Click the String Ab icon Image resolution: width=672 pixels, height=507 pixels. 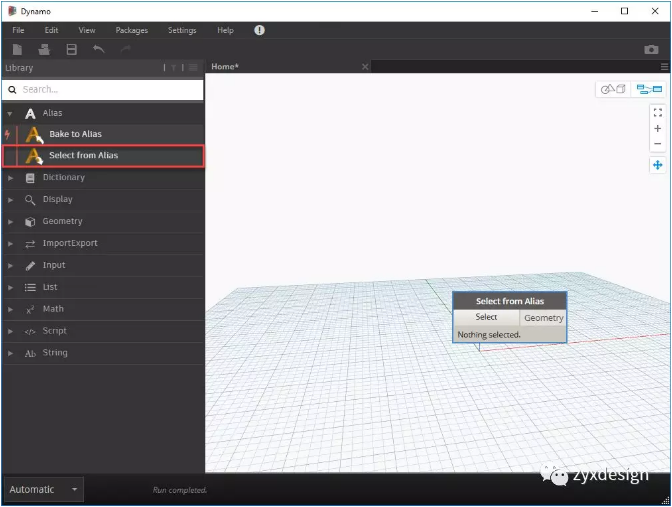tap(30, 354)
